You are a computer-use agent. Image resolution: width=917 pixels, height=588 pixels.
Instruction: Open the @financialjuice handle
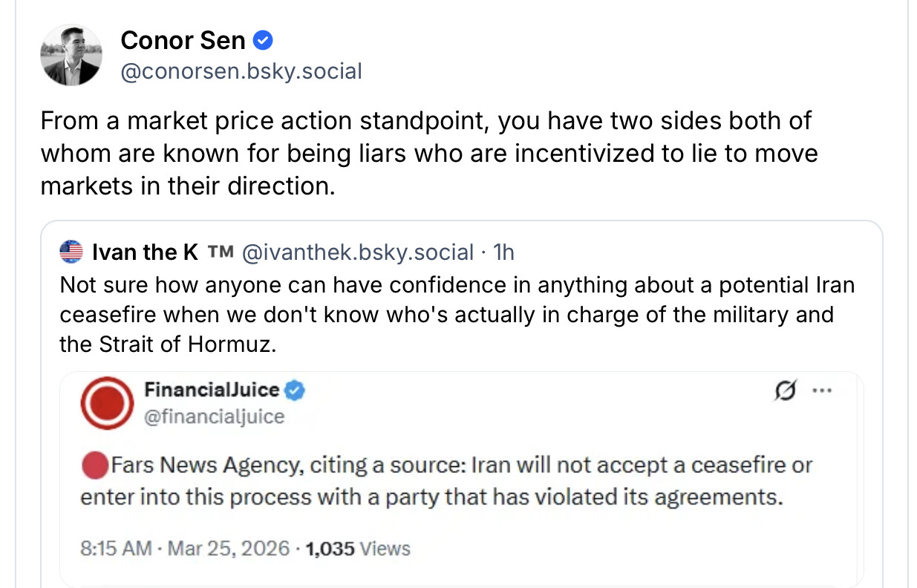[x=214, y=416]
